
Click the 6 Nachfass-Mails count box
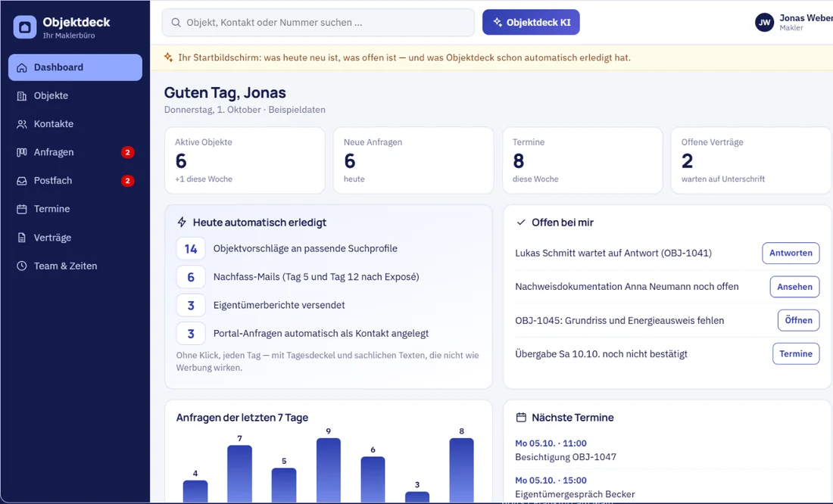191,277
